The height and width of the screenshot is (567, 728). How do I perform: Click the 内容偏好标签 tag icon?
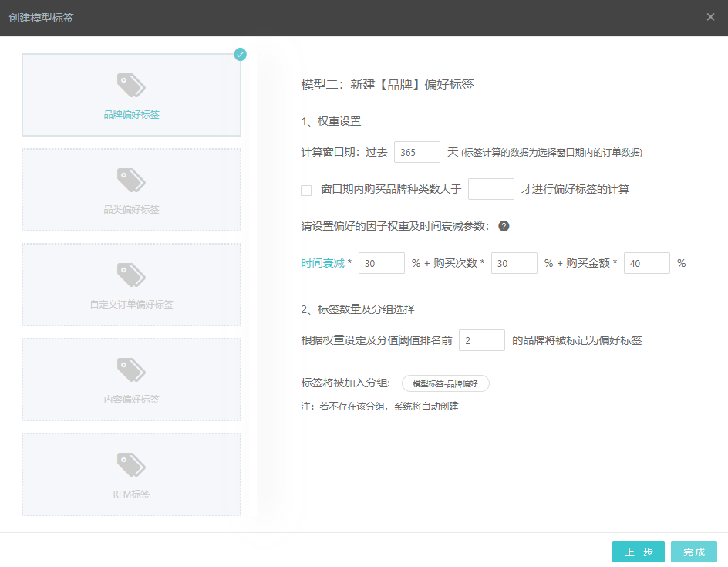(131, 370)
